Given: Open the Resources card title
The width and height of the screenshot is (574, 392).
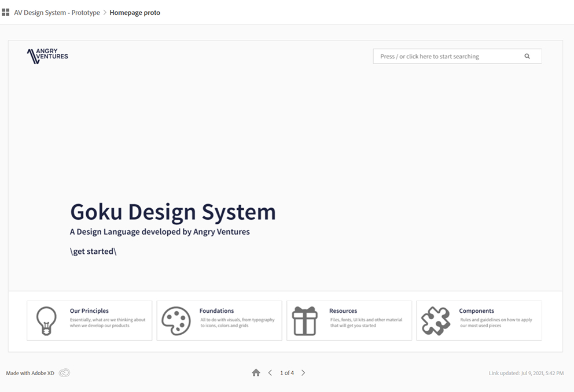Looking at the screenshot, I should [343, 311].
